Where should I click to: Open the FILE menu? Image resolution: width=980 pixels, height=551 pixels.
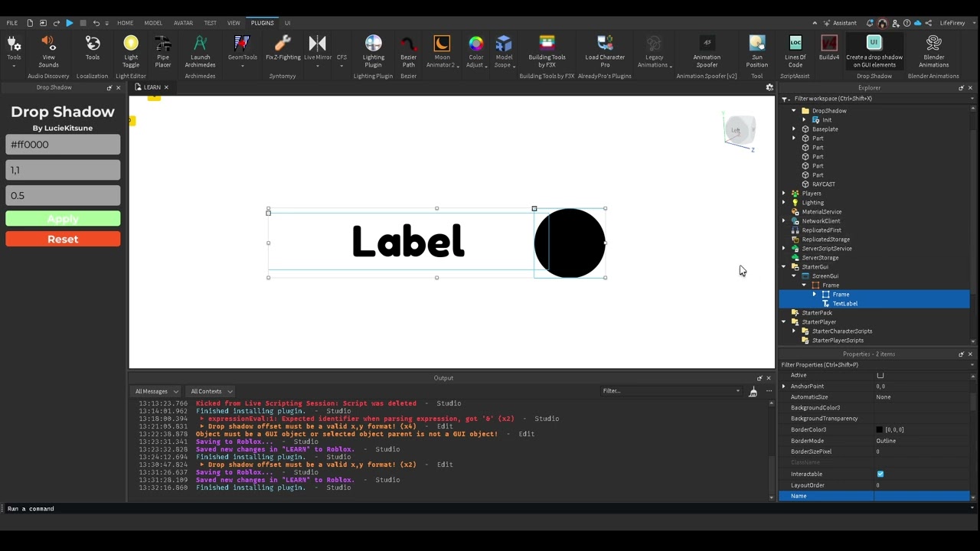point(12,23)
